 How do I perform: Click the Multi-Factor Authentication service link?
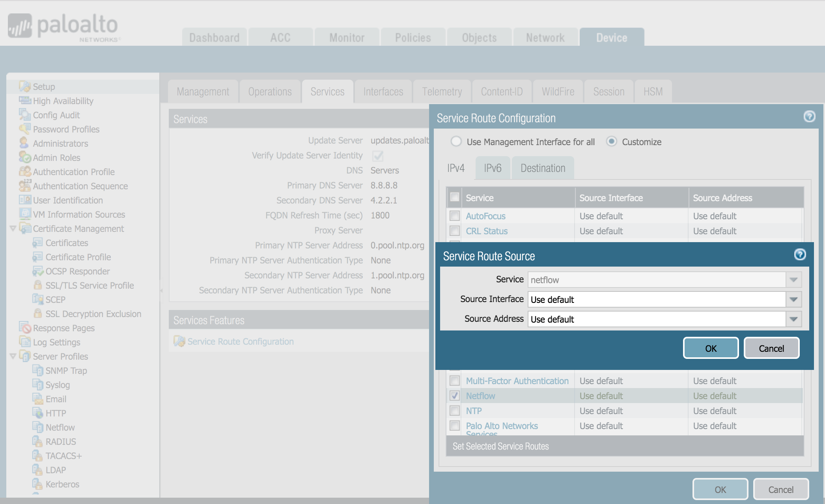pos(517,381)
